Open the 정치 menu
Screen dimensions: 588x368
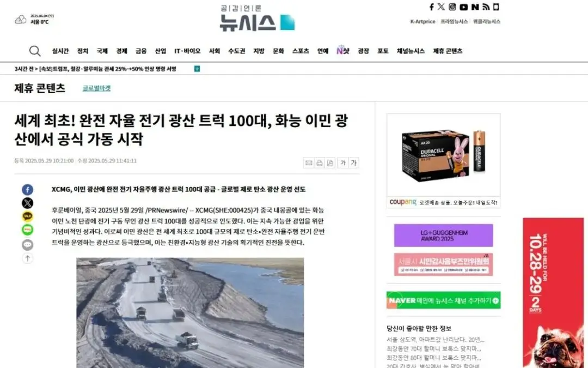(83, 51)
